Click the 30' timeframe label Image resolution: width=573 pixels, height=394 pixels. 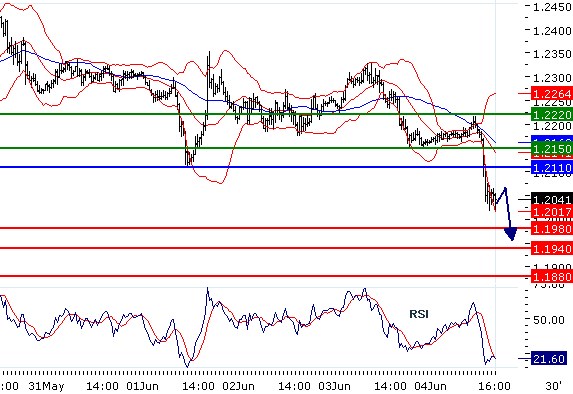click(x=554, y=386)
